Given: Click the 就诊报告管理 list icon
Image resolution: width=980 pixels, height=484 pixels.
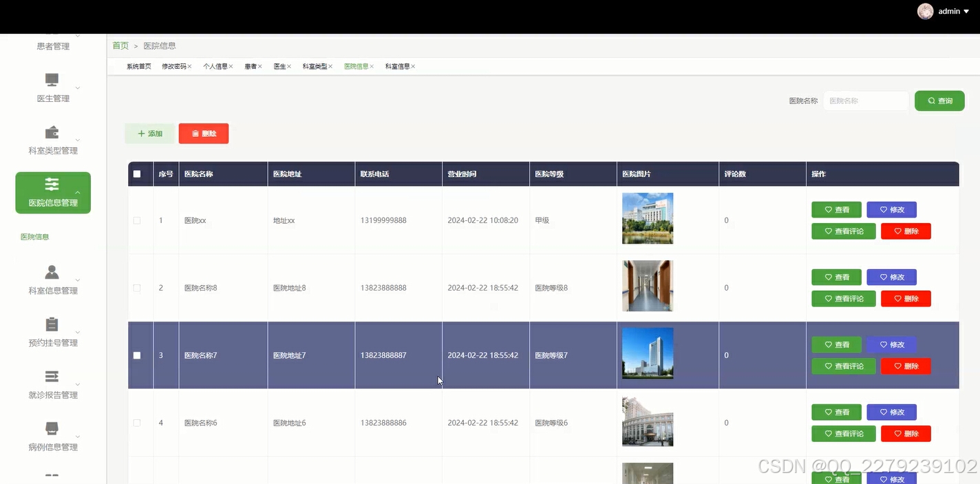Looking at the screenshot, I should pyautogui.click(x=52, y=377).
